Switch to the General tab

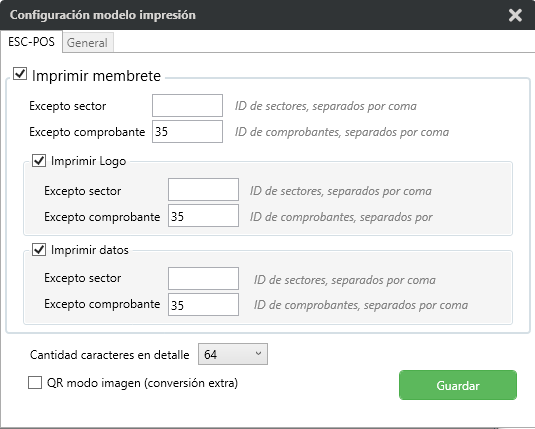[x=88, y=43]
